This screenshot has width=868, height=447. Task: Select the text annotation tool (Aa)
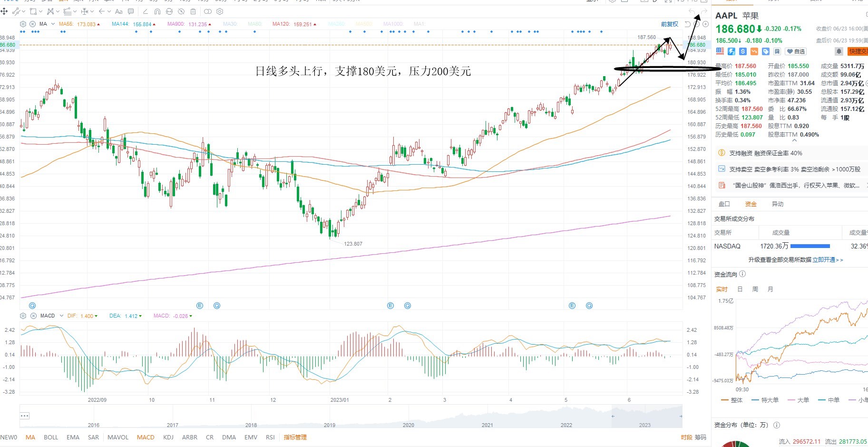(x=119, y=11)
